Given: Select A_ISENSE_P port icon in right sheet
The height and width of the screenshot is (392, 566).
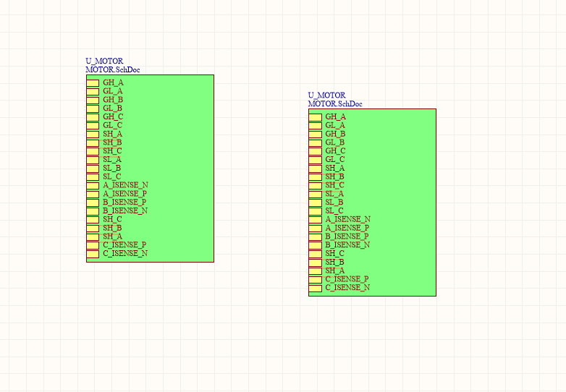Looking at the screenshot, I should click(315, 229).
